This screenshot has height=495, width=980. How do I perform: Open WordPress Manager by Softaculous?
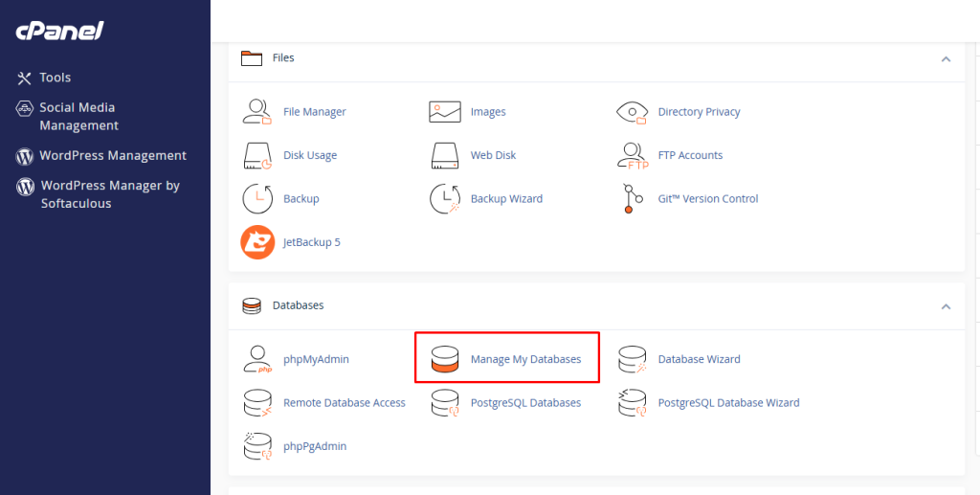tap(109, 194)
